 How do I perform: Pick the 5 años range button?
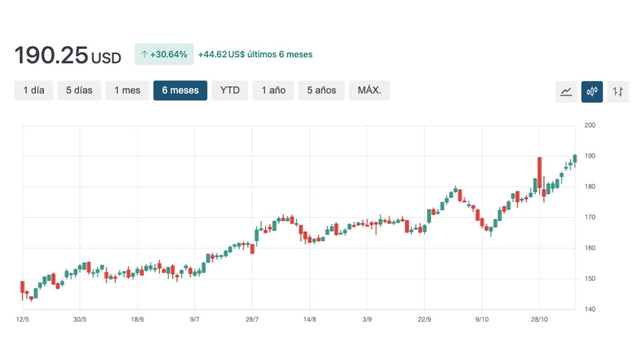(x=321, y=91)
